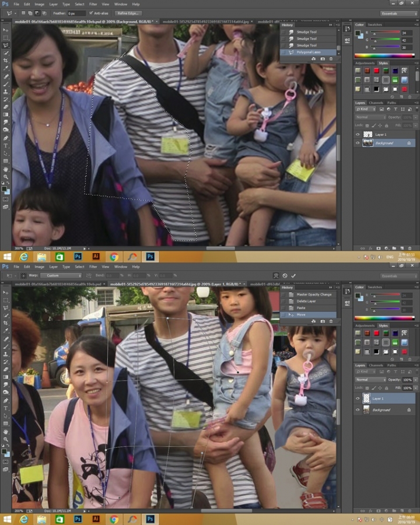The height and width of the screenshot is (525, 420).
Task: Pick the Type tool in the bottom Photoshop window
Action: click(6, 408)
